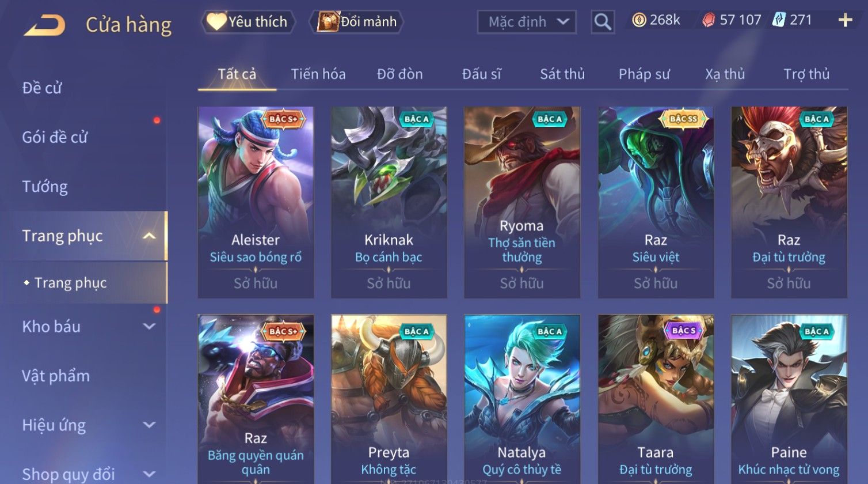868x484 pixels.
Task: Switch to the Sát thủ tab
Action: tap(562, 74)
